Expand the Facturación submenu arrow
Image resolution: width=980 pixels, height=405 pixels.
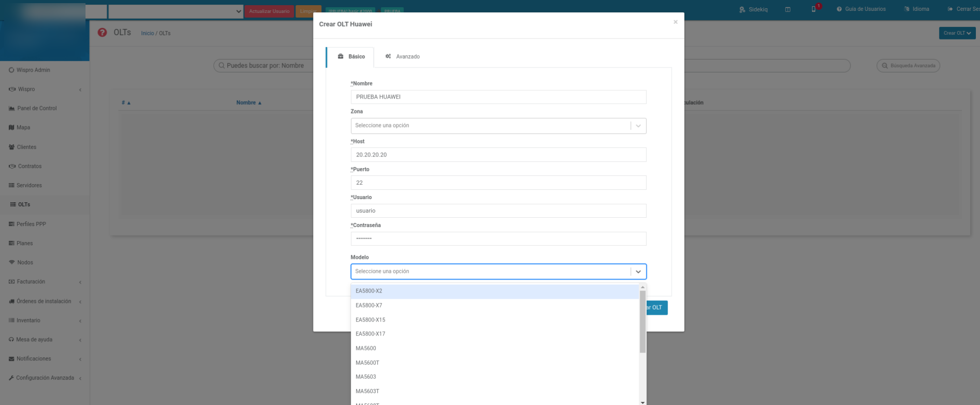(80, 282)
